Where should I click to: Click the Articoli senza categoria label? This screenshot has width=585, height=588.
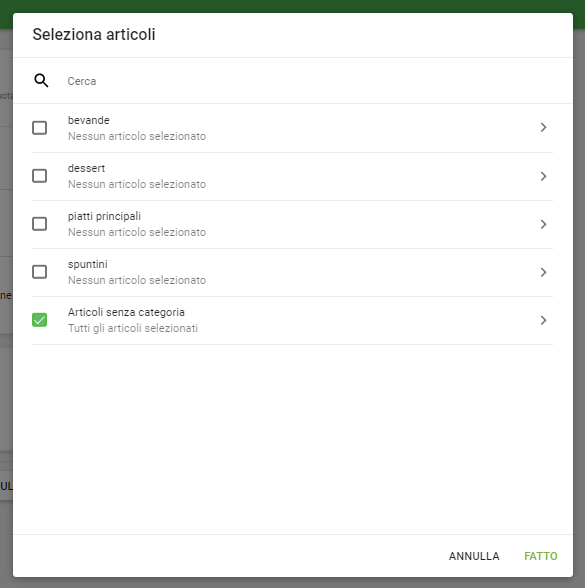(126, 312)
